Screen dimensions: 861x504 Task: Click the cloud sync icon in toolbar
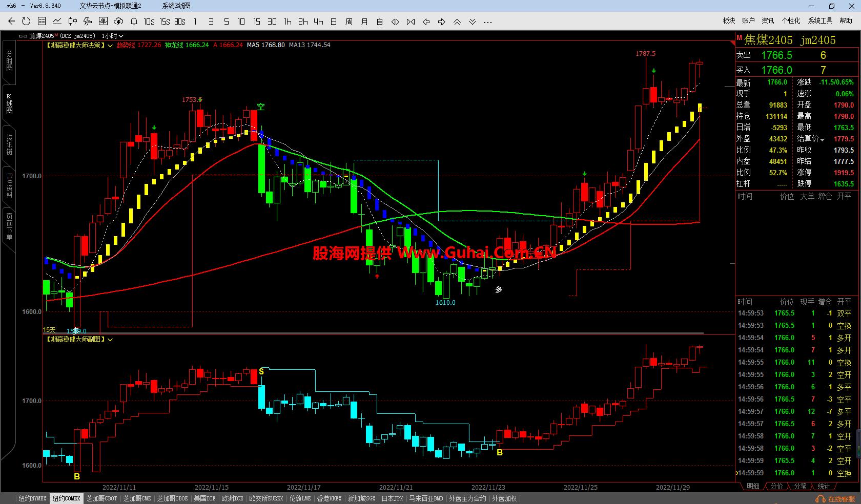click(118, 22)
